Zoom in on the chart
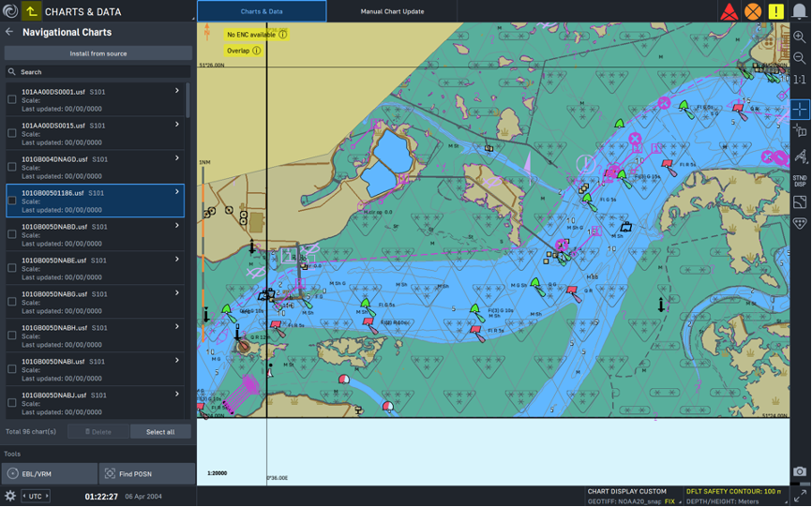 pyautogui.click(x=800, y=37)
